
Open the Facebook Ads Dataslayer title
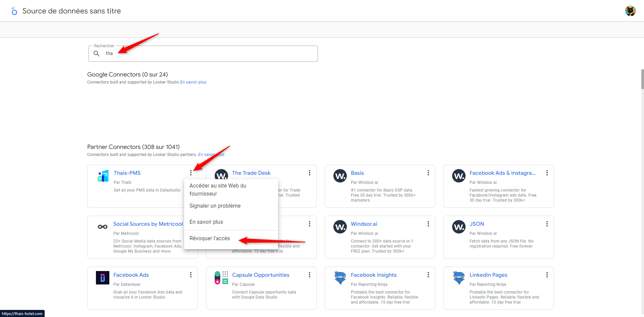pos(131,275)
